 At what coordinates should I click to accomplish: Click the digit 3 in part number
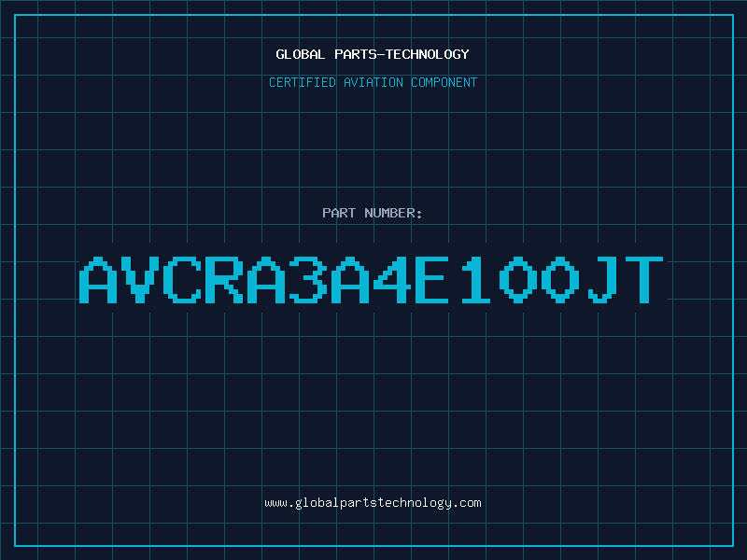[x=309, y=280]
